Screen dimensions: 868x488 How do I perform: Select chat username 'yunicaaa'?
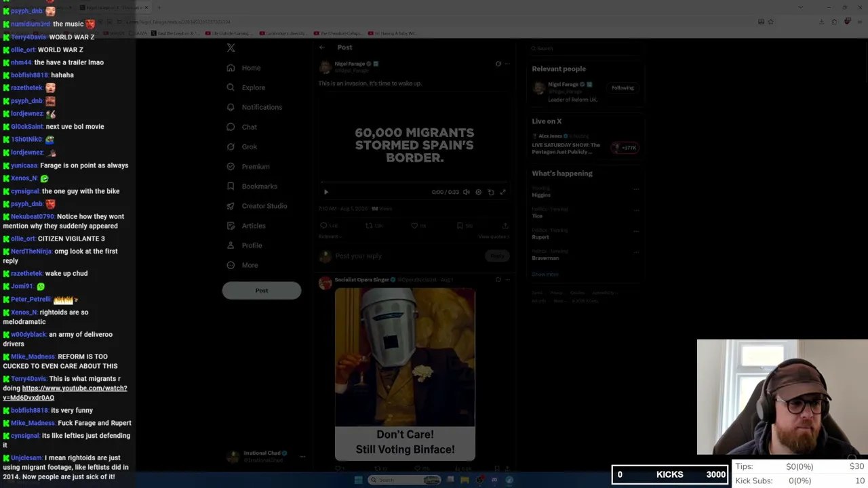coord(24,165)
